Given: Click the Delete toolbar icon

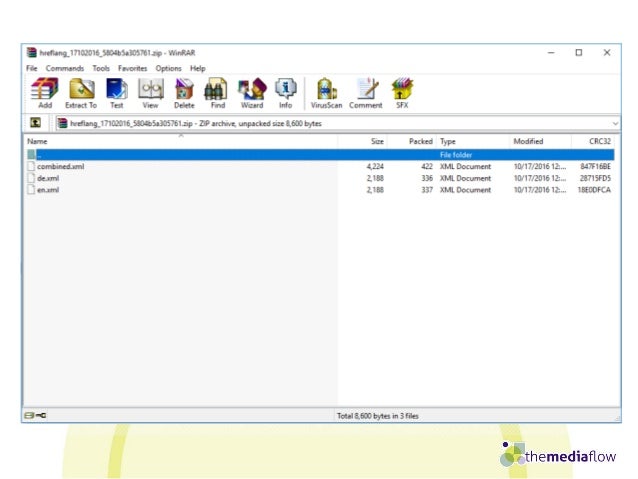Looking at the screenshot, I should click(184, 93).
